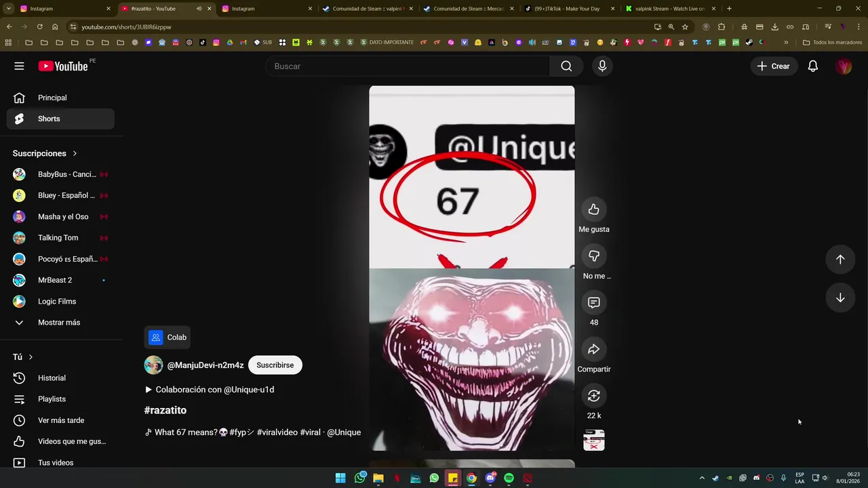Expand subscriptions with Mostrar más
This screenshot has height=488, width=868.
pos(60,323)
